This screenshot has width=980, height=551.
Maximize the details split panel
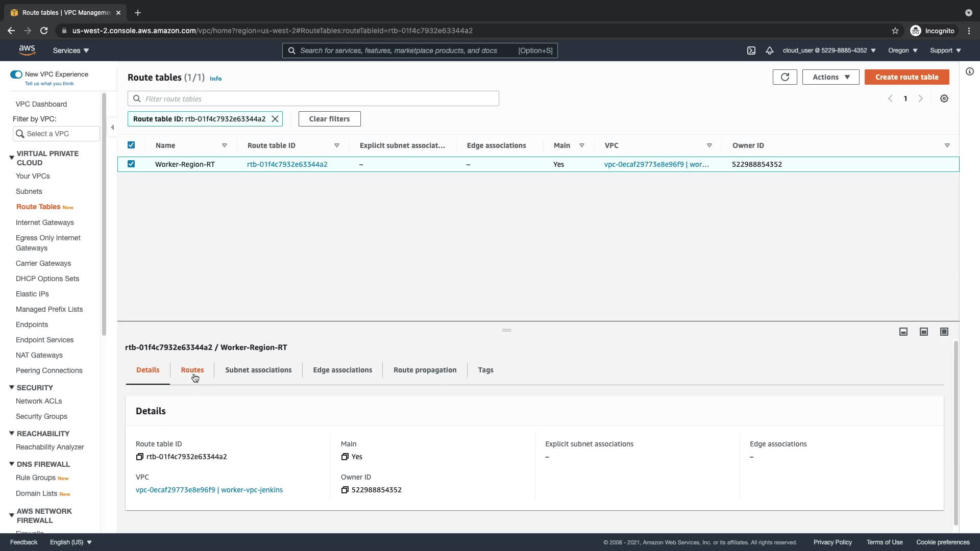pyautogui.click(x=944, y=332)
